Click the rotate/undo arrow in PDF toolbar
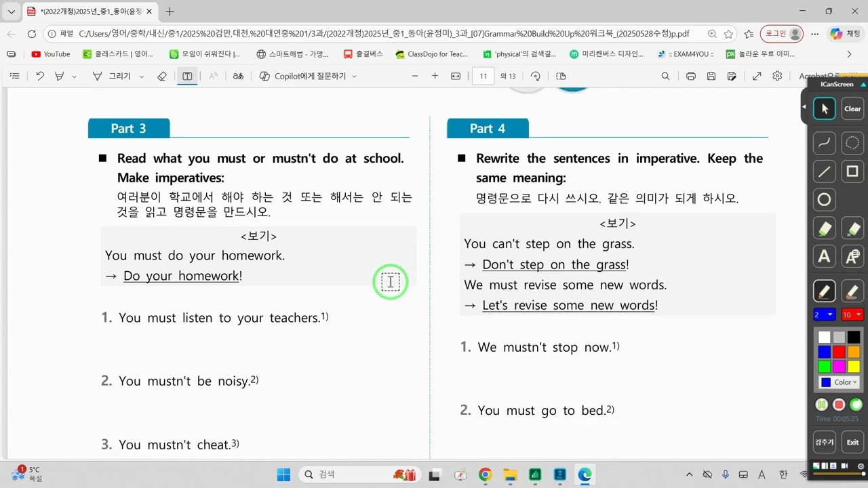This screenshot has width=868, height=488. coord(40,76)
